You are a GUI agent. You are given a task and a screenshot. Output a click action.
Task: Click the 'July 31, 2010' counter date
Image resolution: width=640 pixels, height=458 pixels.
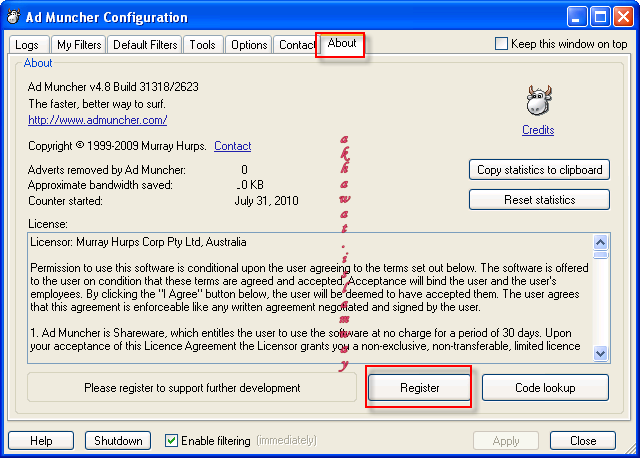click(x=266, y=201)
